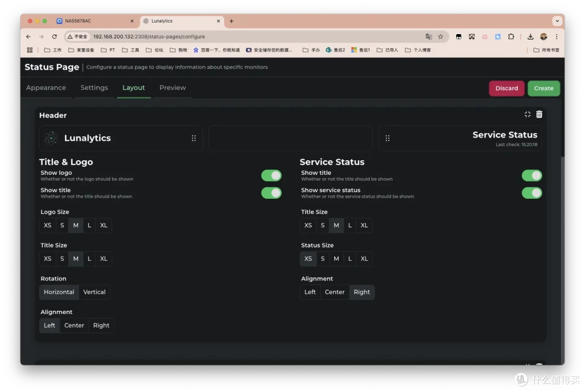
Task: Open the 论坛 bookmarks folder
Action: coord(154,50)
